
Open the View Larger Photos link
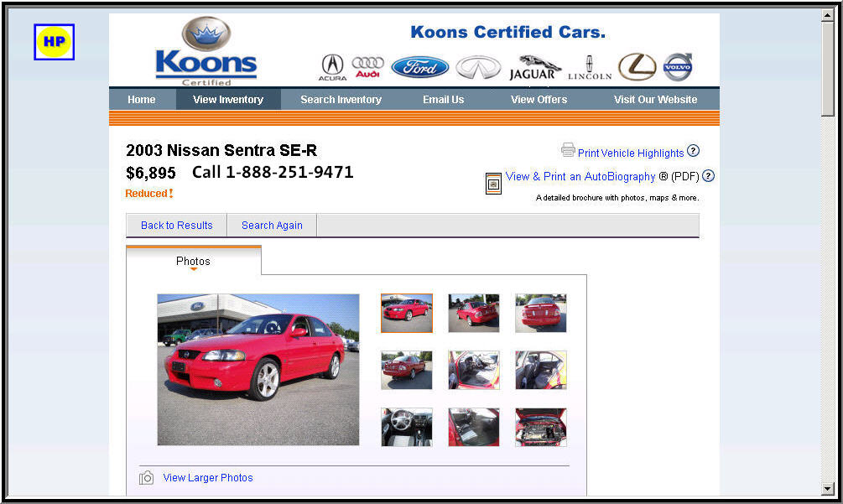207,478
